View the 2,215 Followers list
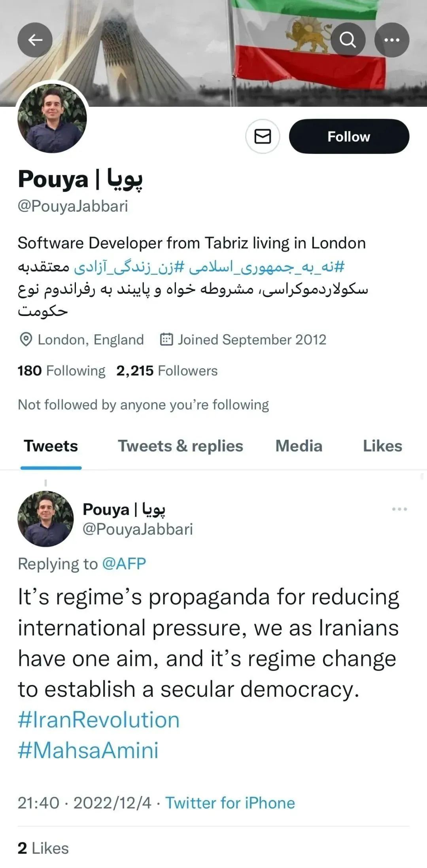 [167, 371]
